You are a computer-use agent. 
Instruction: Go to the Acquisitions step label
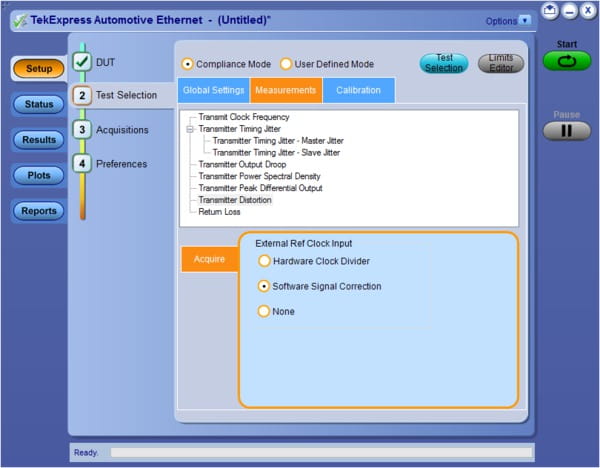[x=122, y=130]
